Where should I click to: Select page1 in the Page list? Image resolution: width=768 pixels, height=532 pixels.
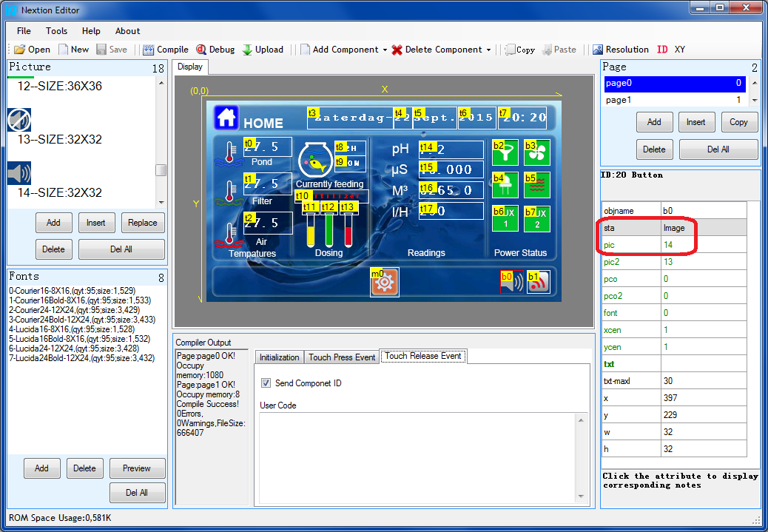[675, 99]
